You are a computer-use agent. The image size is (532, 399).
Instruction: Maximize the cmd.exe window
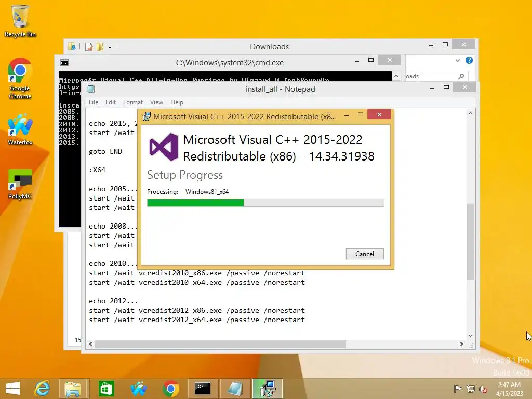[x=371, y=60]
